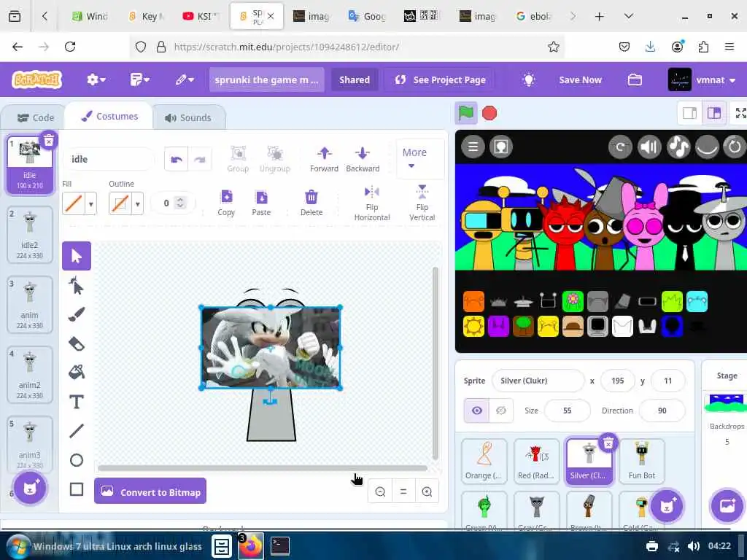Paste into the costume
Image resolution: width=747 pixels, height=560 pixels.
[x=261, y=203]
